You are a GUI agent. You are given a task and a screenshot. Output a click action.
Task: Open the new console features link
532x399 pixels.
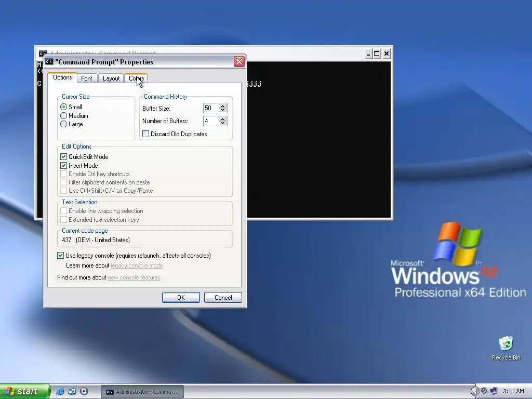tap(134, 277)
